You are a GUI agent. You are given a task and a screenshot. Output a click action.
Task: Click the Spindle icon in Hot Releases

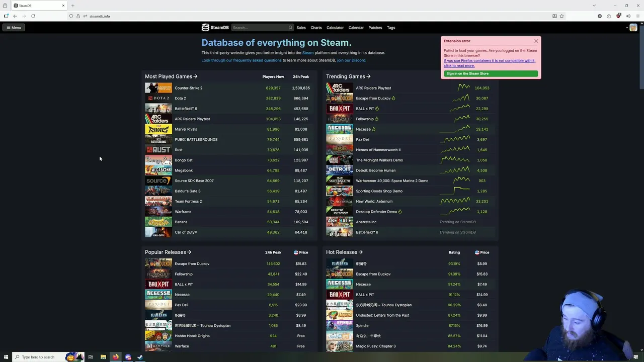click(x=340, y=325)
